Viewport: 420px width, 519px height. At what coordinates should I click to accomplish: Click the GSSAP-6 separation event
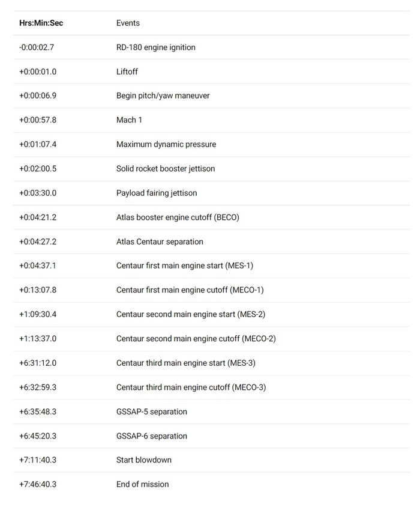click(x=151, y=436)
